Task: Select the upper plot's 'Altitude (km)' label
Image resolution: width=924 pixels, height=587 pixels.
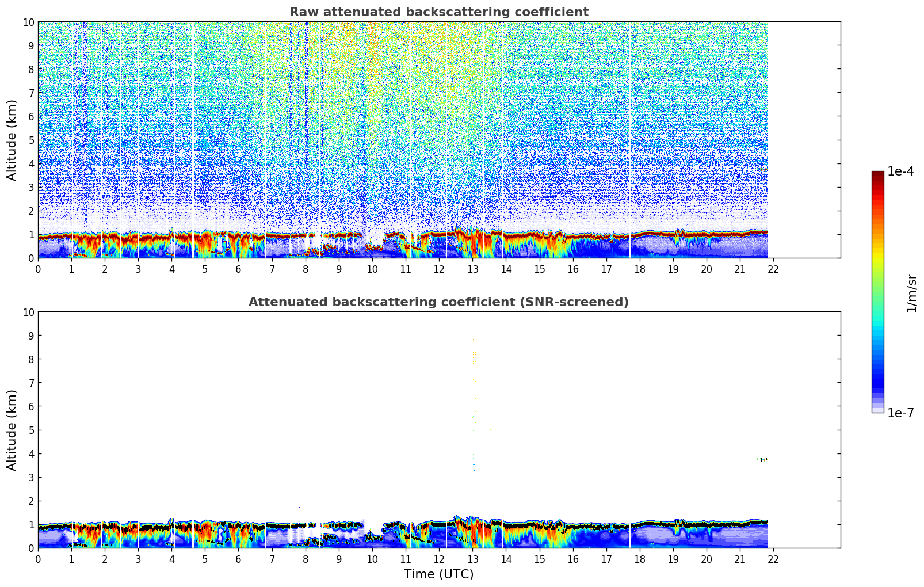Action: point(12,140)
